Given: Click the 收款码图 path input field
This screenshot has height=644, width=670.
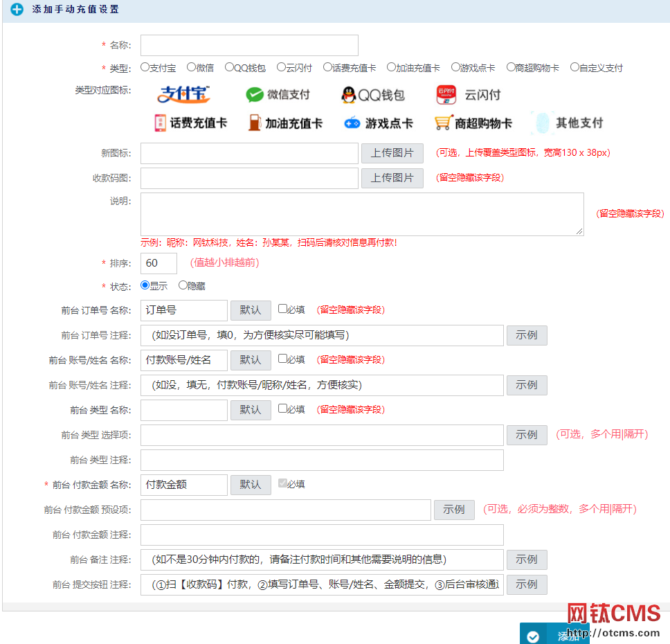Looking at the screenshot, I should tap(250, 178).
